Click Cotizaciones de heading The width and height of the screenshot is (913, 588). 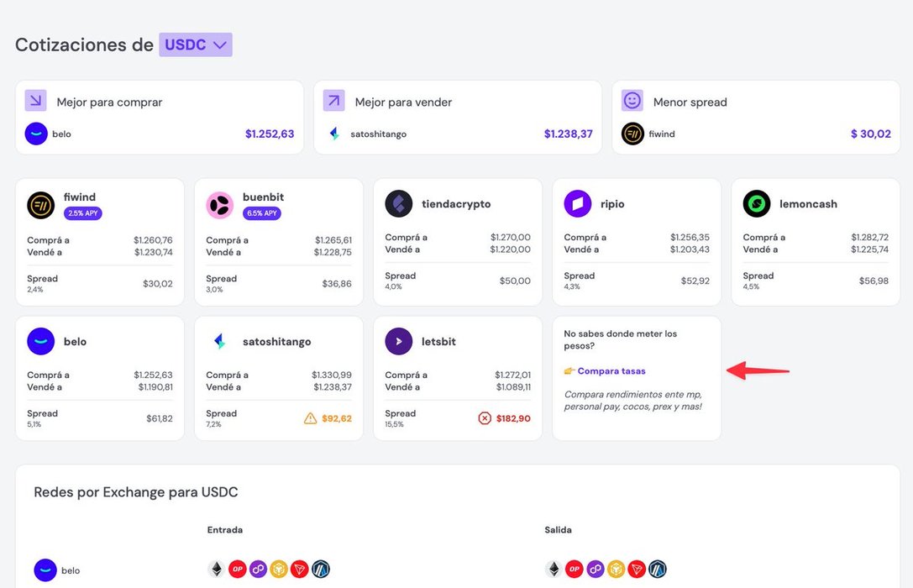85,45
